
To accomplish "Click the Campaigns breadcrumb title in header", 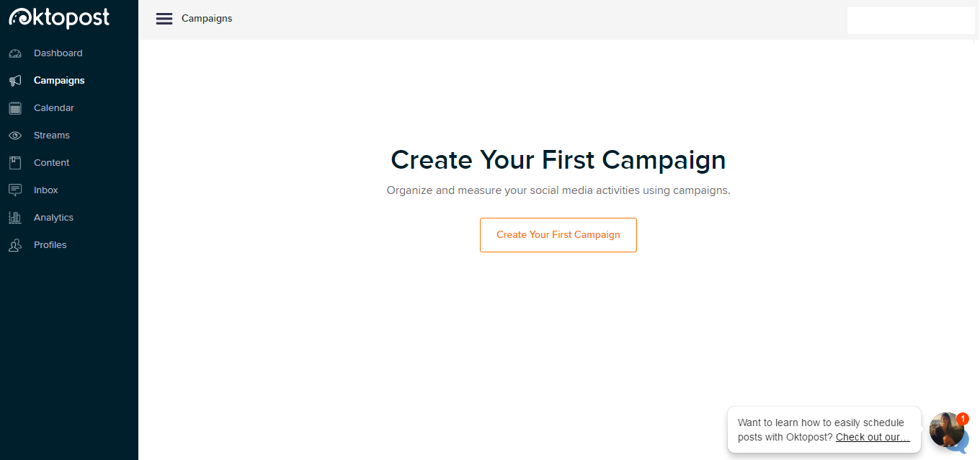I will point(207,19).
